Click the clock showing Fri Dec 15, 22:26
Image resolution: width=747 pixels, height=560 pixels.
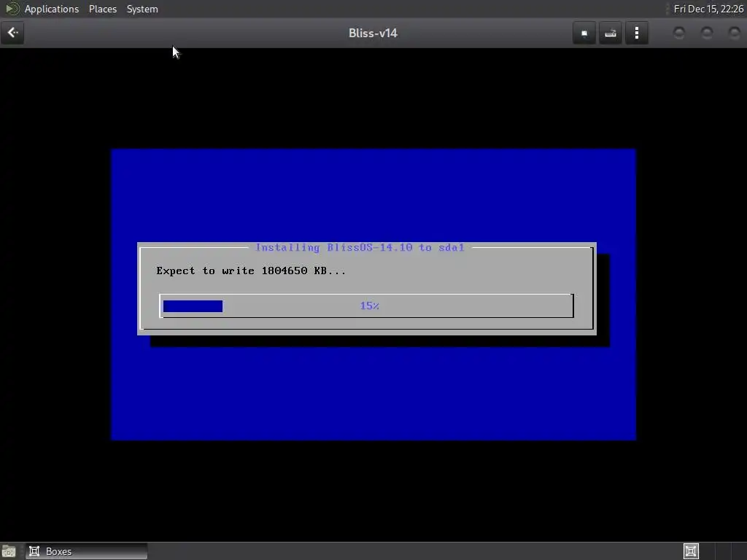[708, 9]
